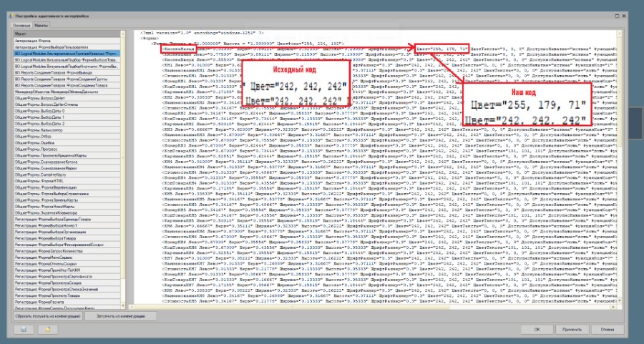Select BO.Reports.СозданиеТоваров.ФормаСозданияГруппы row
This screenshot has height=344, width=644.
coord(67,79)
